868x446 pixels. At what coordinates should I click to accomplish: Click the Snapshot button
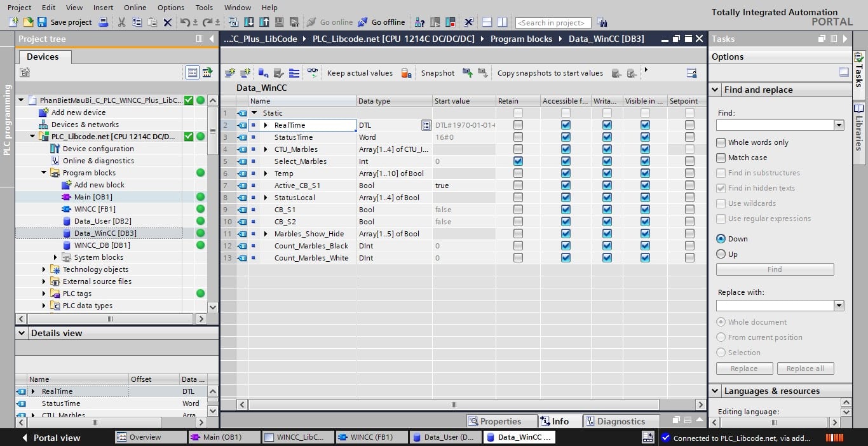438,73
